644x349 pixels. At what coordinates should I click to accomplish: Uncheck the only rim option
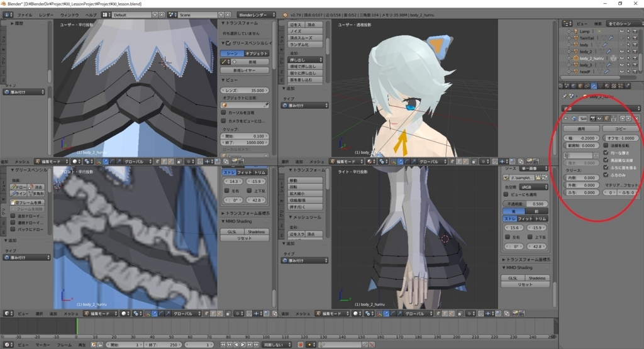click(x=606, y=175)
